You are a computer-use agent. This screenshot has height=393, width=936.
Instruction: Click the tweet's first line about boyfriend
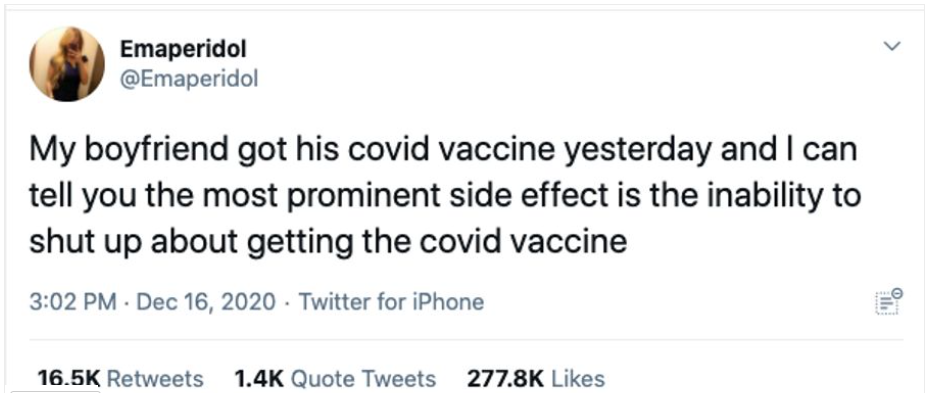click(443, 151)
